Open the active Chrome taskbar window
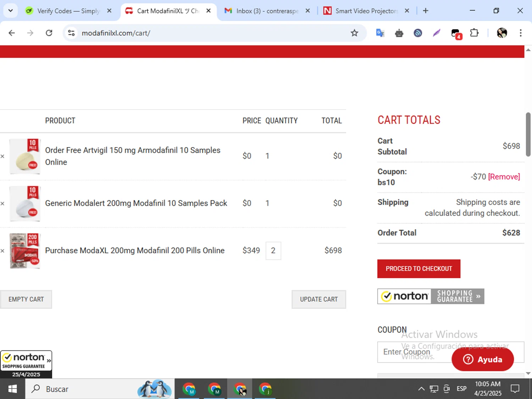Viewport: 532px width, 399px height. 240,389
